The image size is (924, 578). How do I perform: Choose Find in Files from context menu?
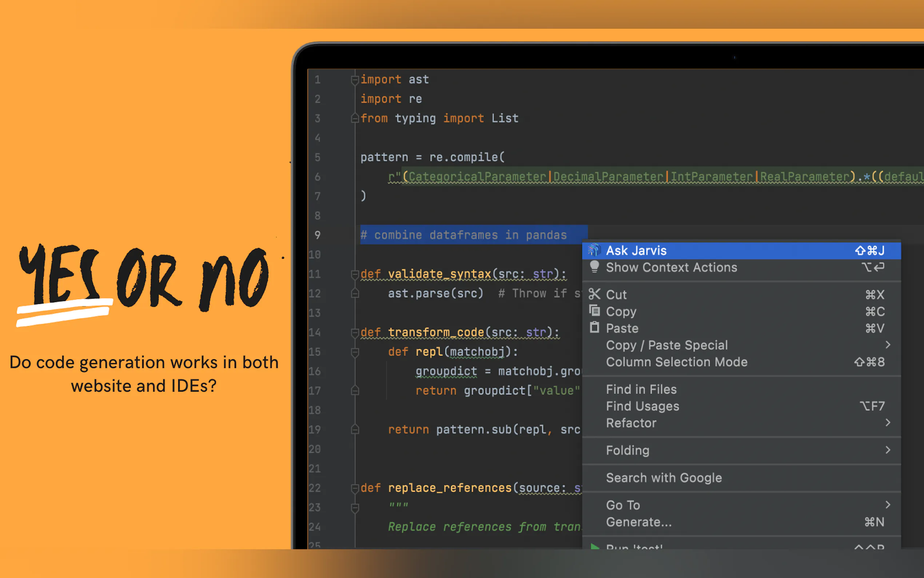(641, 389)
